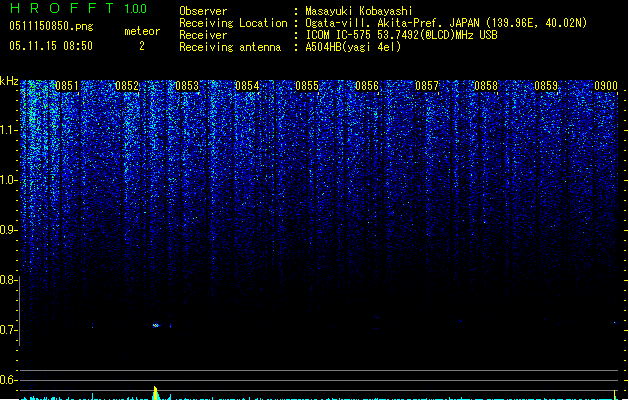Select the A504HB(yagi 4el) antenna text
The height and width of the screenshot is (400, 629).
coord(353,47)
